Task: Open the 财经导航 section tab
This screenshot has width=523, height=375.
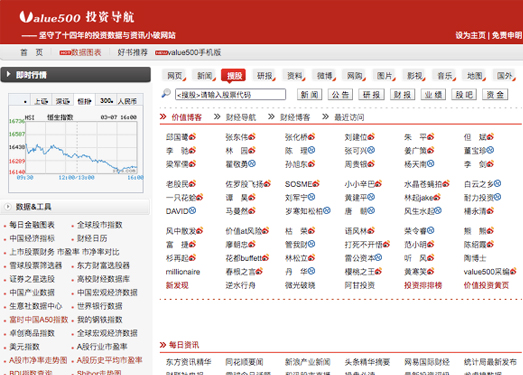Action: 240,117
